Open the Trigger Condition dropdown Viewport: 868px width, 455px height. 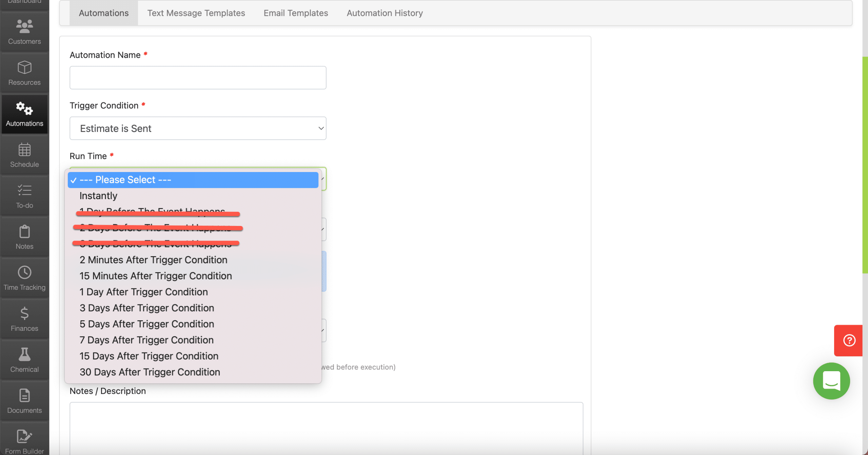(x=198, y=128)
